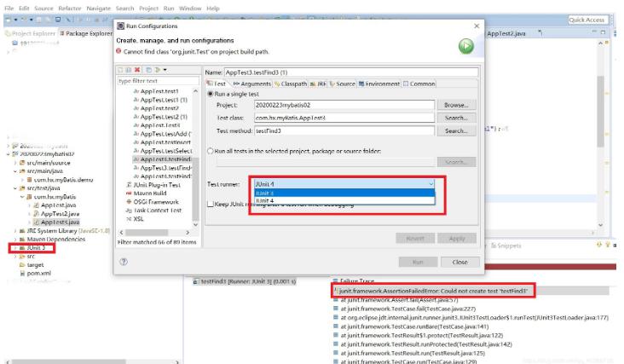
Task: Switch to the Common tab
Action: click(x=419, y=84)
